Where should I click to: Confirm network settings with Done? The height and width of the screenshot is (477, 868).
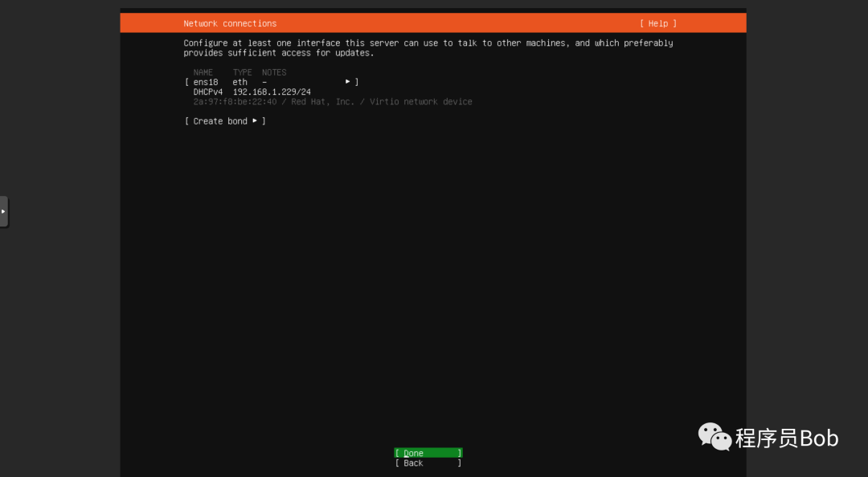pyautogui.click(x=428, y=453)
